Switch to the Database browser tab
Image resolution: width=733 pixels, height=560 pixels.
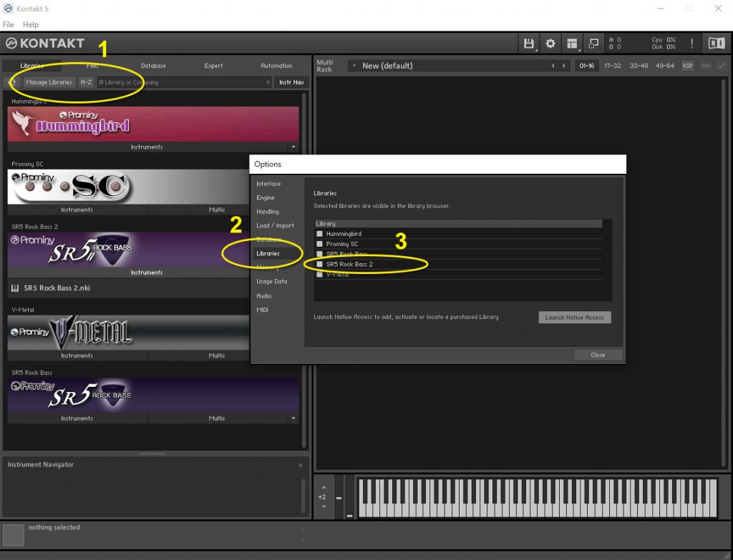153,66
